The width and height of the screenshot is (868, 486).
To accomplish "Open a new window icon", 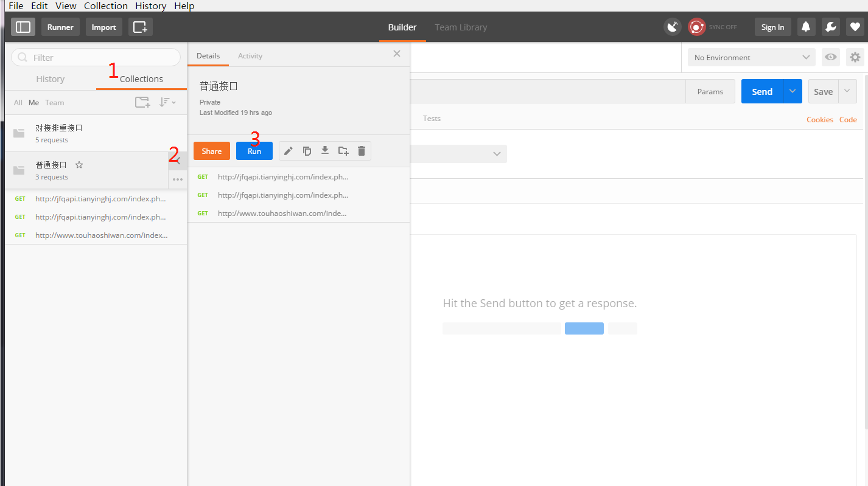I will (x=141, y=27).
